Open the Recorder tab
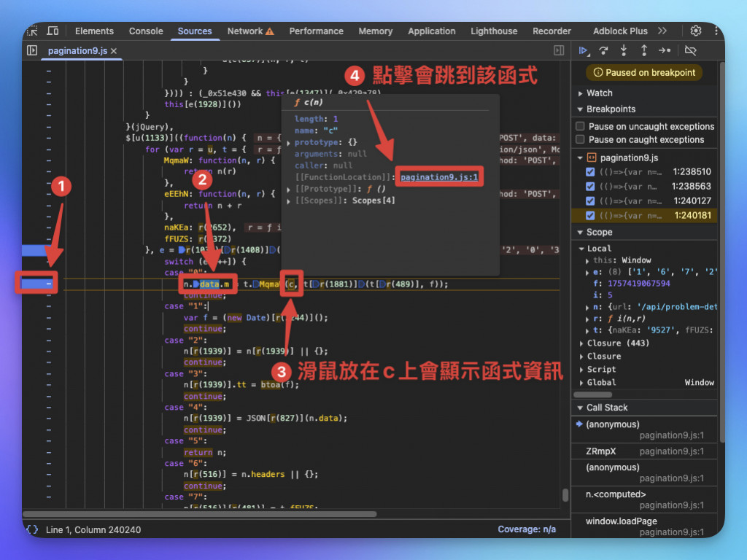 (551, 31)
